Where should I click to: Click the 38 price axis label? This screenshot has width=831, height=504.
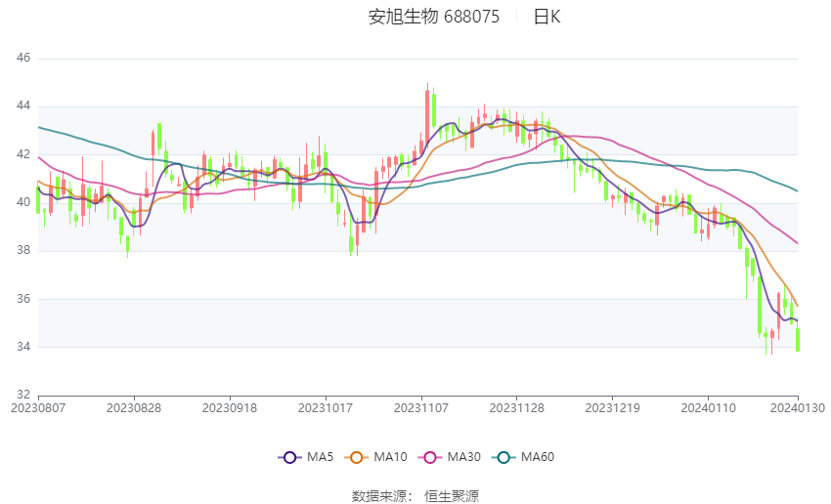(x=23, y=250)
